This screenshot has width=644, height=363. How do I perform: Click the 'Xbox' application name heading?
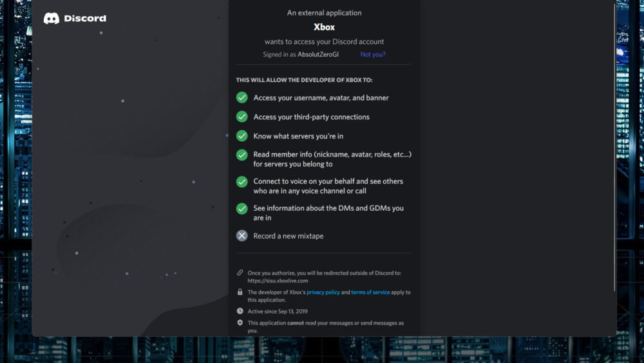324,27
